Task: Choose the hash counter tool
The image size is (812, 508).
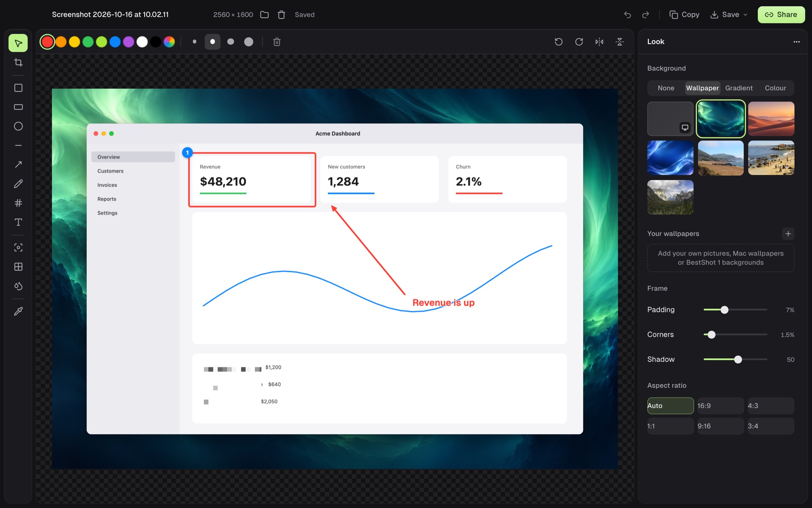Action: tap(18, 203)
